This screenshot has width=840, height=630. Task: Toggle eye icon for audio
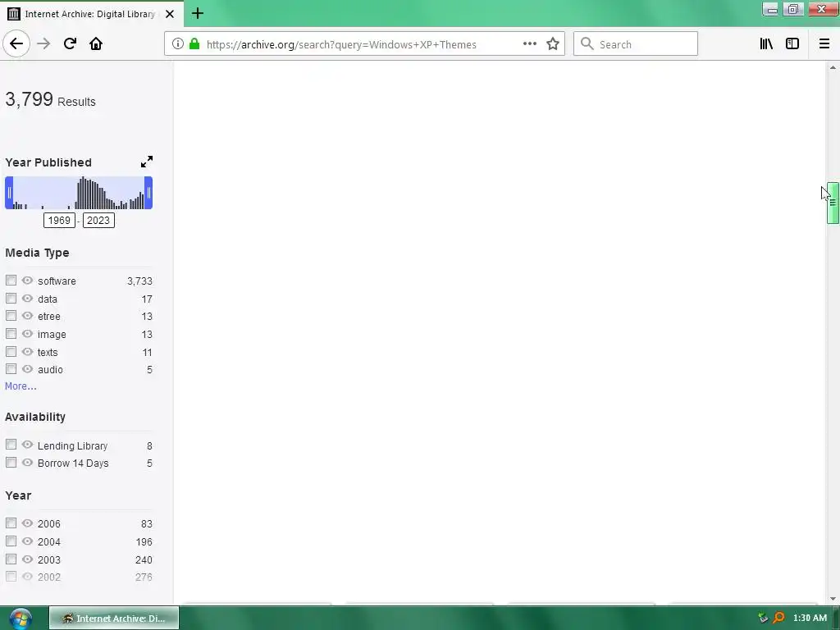[x=27, y=369]
